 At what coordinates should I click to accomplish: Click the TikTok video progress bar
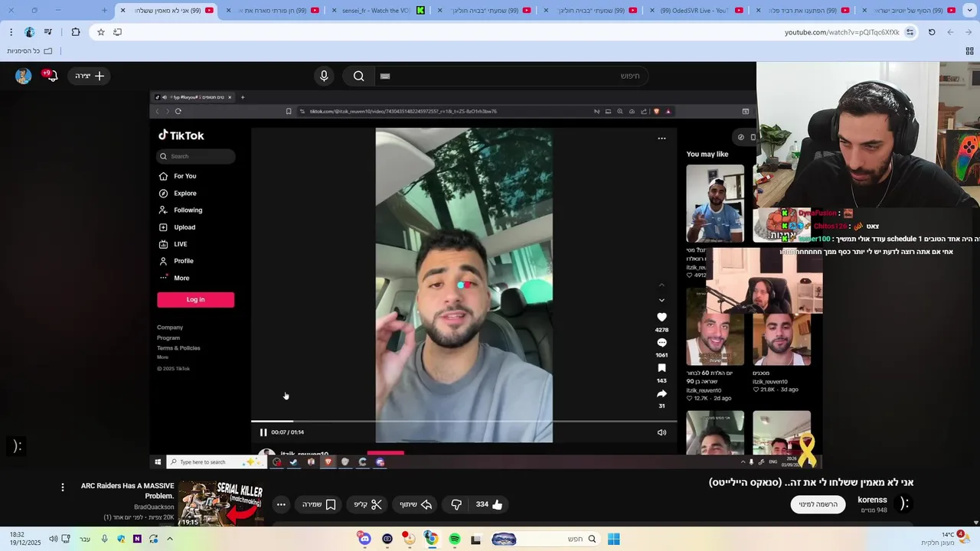464,421
